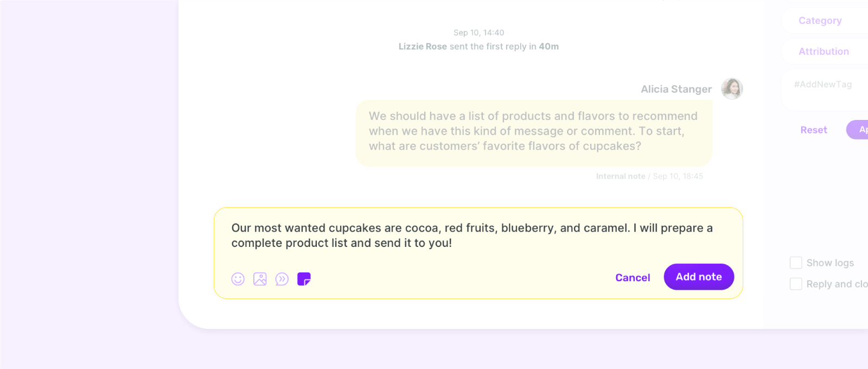Expand the Attribution filter
This screenshot has width=868, height=369.
click(824, 52)
